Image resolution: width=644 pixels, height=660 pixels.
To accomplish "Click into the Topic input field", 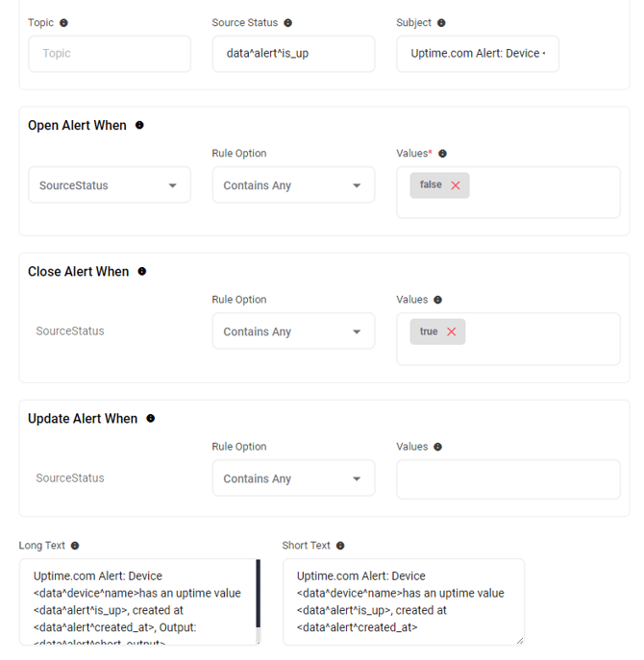I will pyautogui.click(x=110, y=54).
